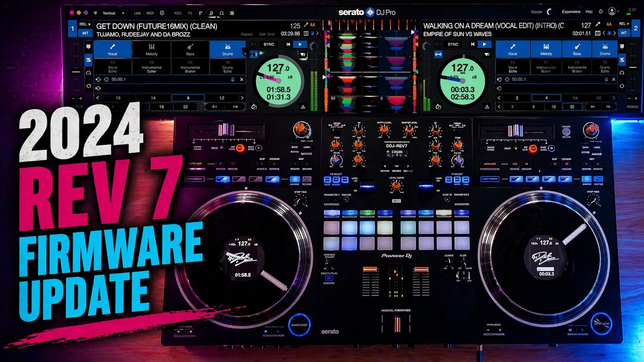Jump to previous track on deck 2
This screenshot has width=644, height=362.
(x=472, y=44)
